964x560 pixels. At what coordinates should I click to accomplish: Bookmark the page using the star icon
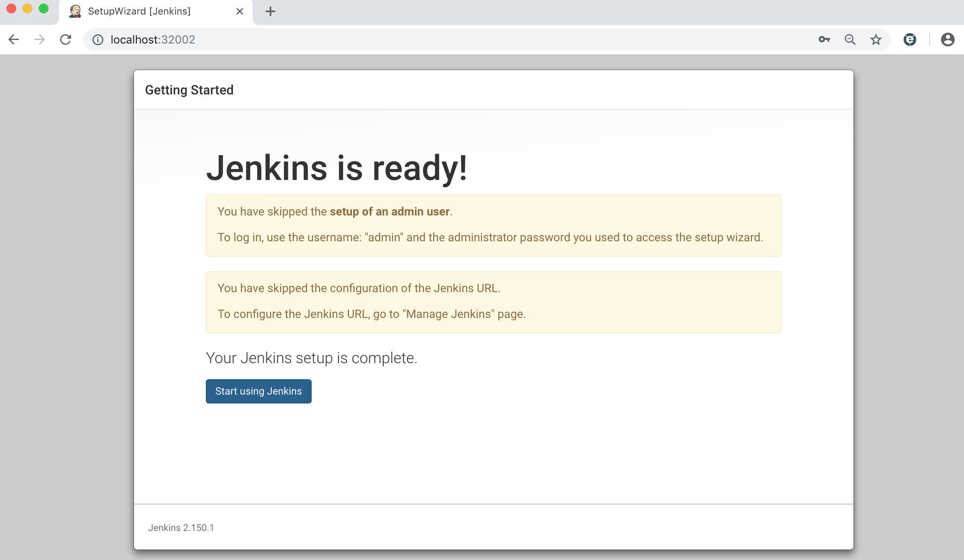(x=876, y=39)
